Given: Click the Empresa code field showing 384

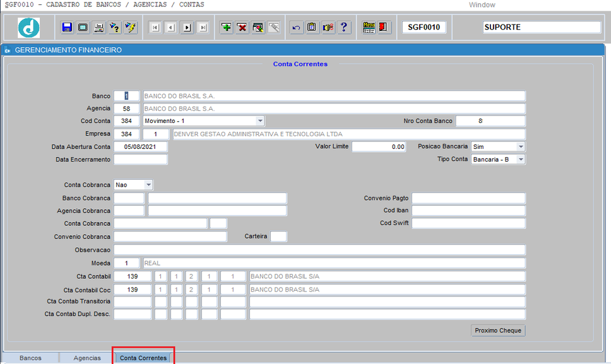Looking at the screenshot, I should 126,134.
